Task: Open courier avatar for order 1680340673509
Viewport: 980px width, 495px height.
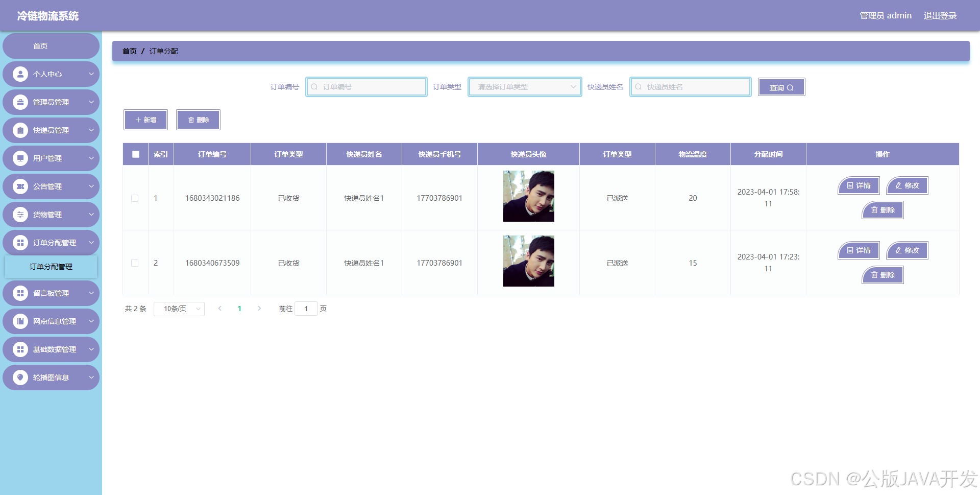Action: click(529, 261)
